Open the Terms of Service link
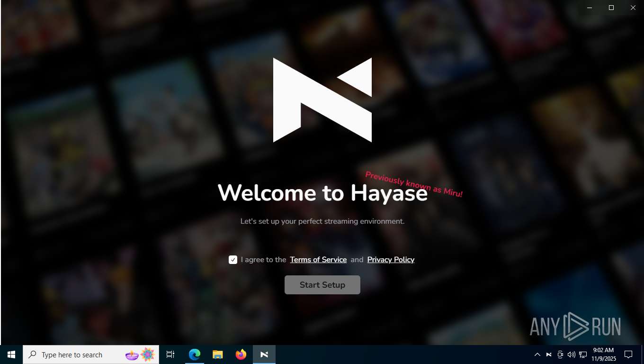The width and height of the screenshot is (644, 364). [318, 260]
